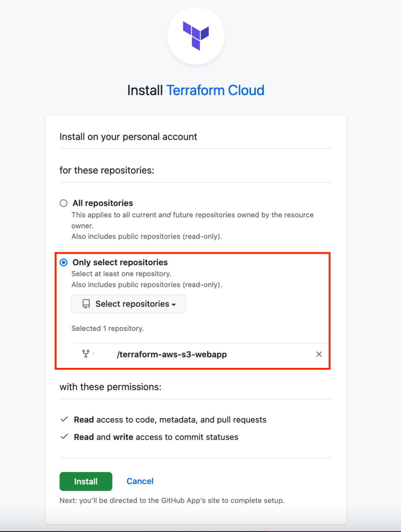Click the Selected 1 repository text
This screenshot has height=532, width=401.
pos(107,329)
